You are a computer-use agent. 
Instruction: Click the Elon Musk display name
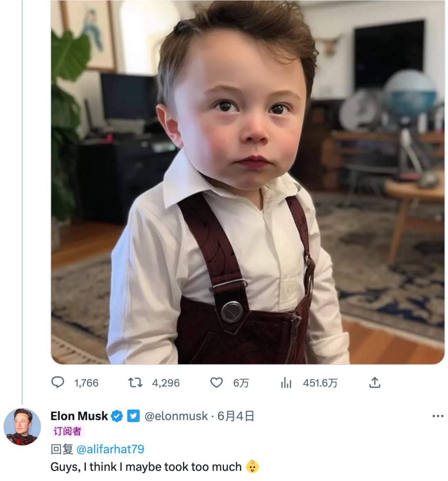[79, 416]
